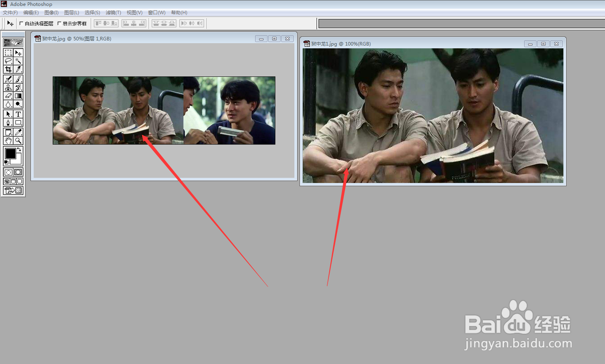Select the Paintbrush tool

[18, 79]
